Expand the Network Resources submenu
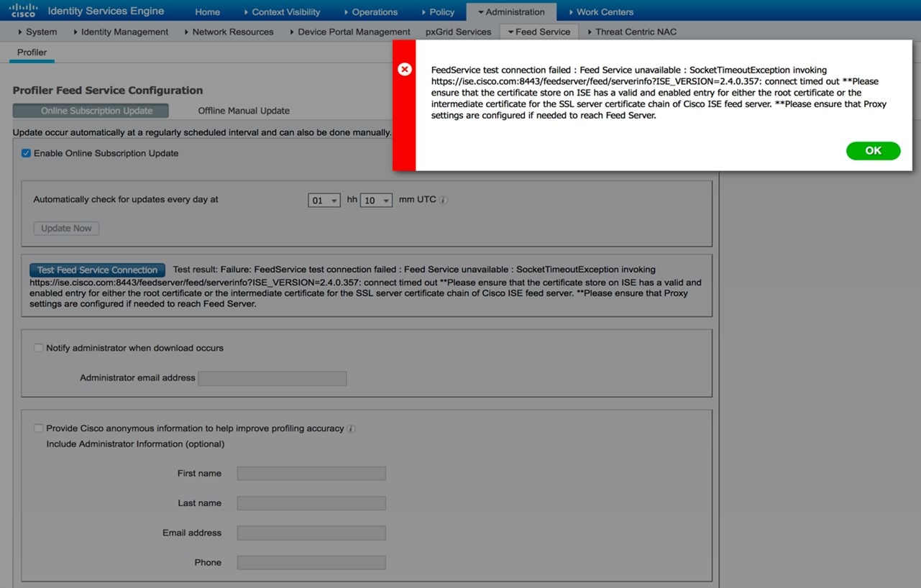 click(229, 32)
